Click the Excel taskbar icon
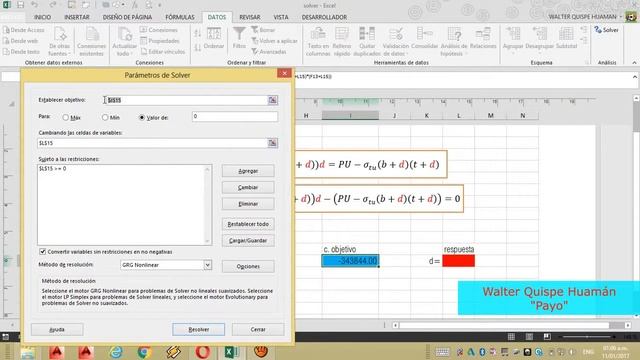This screenshot has width=640, height=360. (x=231, y=351)
